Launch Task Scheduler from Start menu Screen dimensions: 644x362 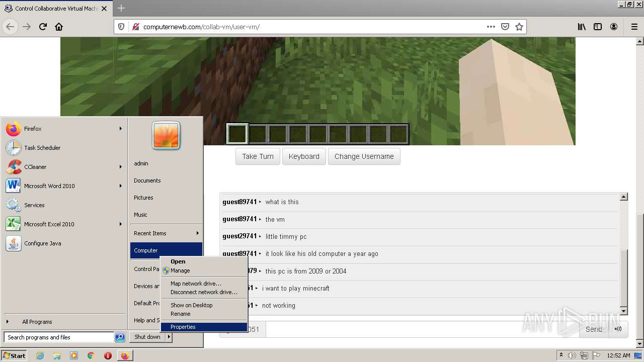click(64, 148)
